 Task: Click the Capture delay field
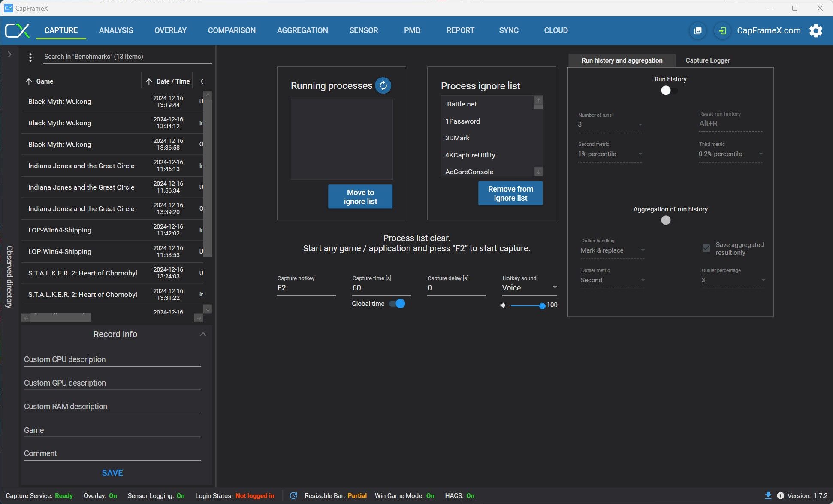(456, 288)
